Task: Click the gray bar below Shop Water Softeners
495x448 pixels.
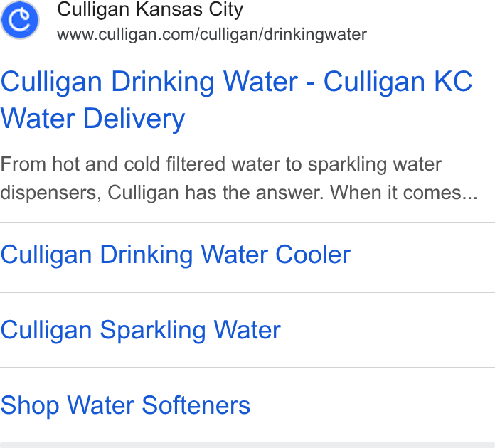Action: [x=247, y=445]
